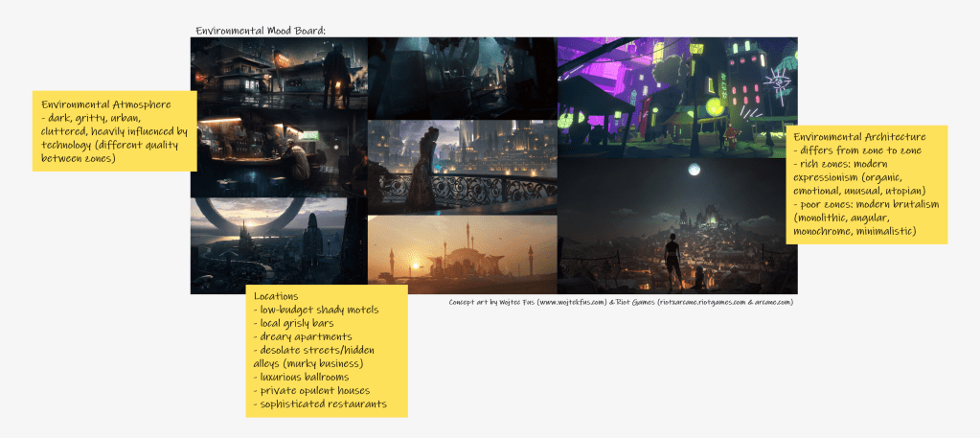Screen dimensions: 980x438
Task: Open the riotxarcane.riotgames.com credit link
Action: point(702,302)
